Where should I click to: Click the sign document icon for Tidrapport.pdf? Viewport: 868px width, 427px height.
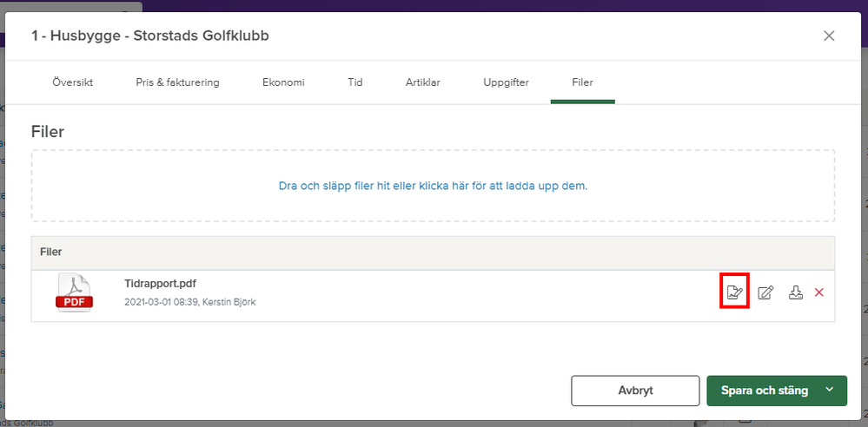pyautogui.click(x=735, y=292)
